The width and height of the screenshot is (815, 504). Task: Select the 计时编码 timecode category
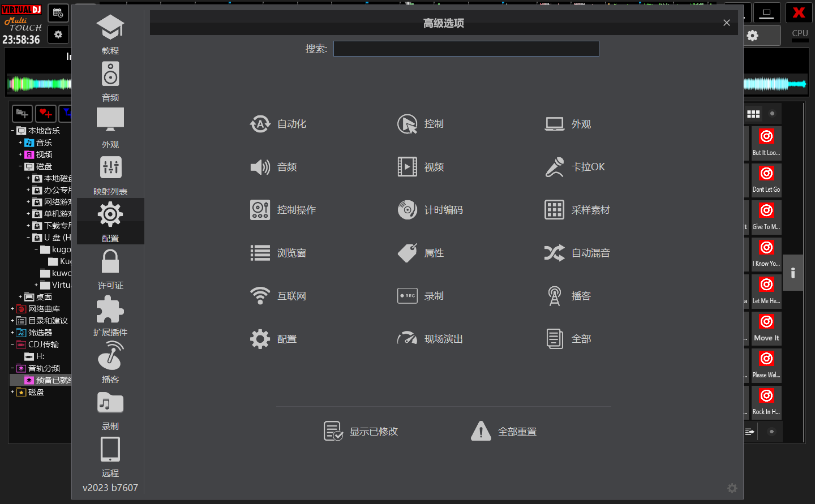click(430, 210)
